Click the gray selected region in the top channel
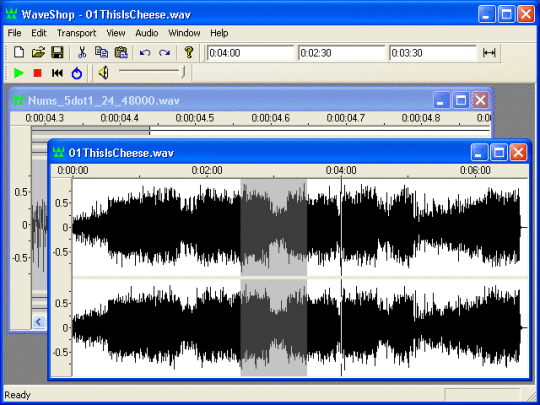540x405 pixels. click(273, 227)
